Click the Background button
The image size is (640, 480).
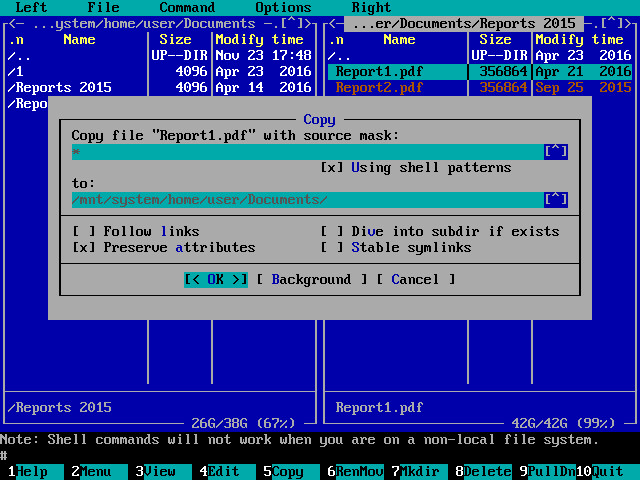click(x=311, y=280)
